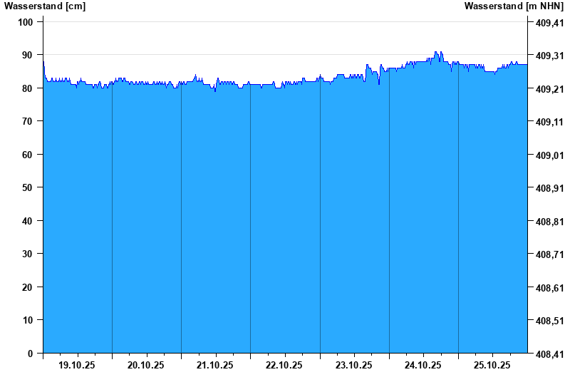Select the 30 value on left axis

(27, 254)
